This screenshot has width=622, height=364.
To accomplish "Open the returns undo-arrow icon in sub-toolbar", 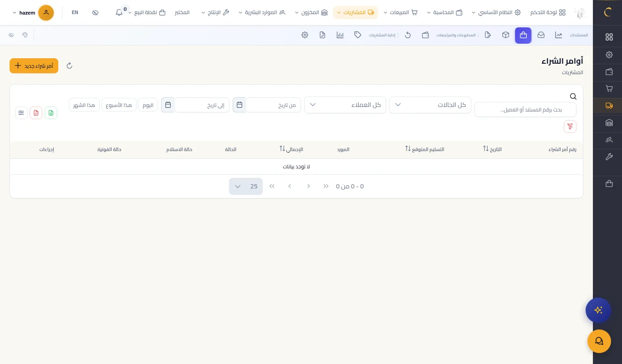I will [x=408, y=35].
